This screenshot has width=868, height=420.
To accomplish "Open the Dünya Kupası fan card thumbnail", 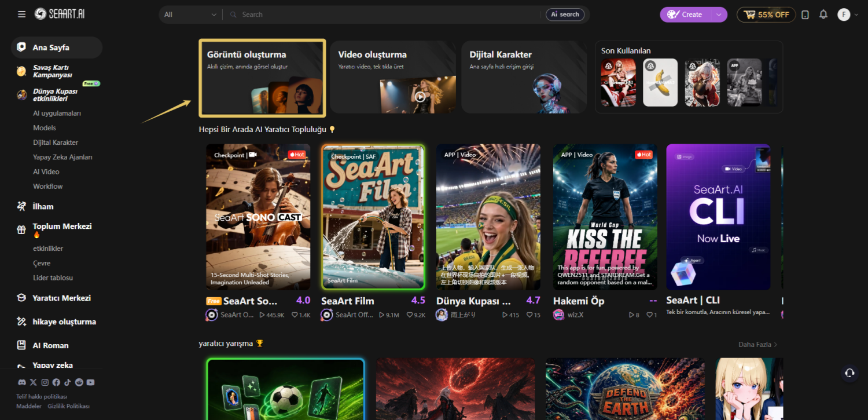I will pyautogui.click(x=488, y=217).
